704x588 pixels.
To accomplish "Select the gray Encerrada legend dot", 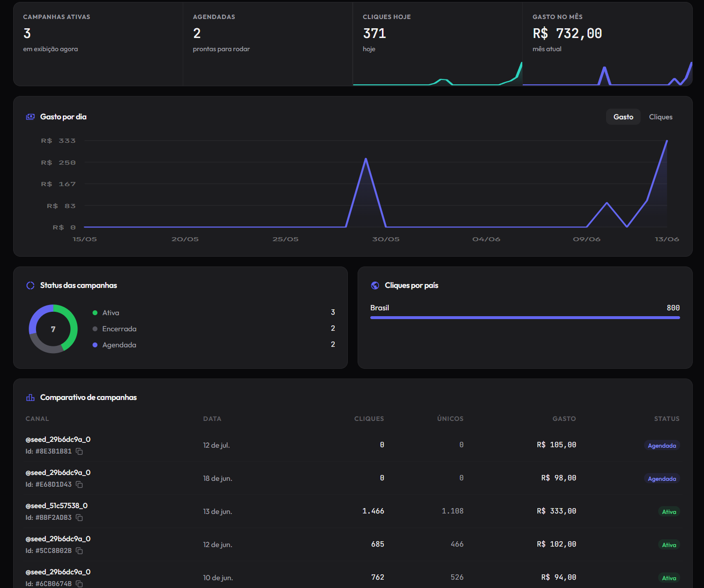I will [95, 329].
